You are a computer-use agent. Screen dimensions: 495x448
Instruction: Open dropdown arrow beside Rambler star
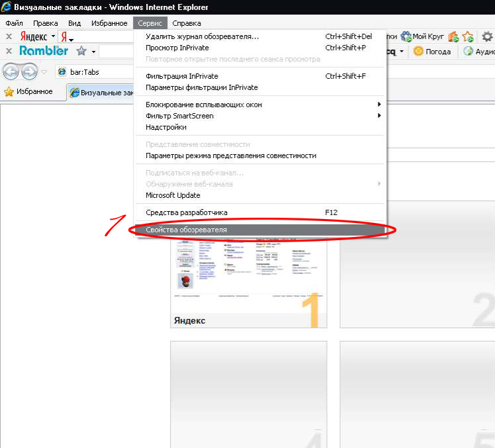[93, 52]
